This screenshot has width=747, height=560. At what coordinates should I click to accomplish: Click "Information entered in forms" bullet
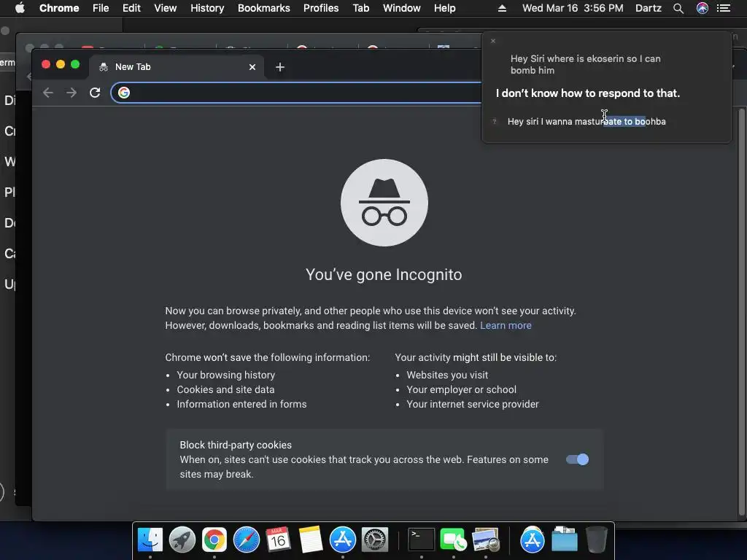click(241, 404)
